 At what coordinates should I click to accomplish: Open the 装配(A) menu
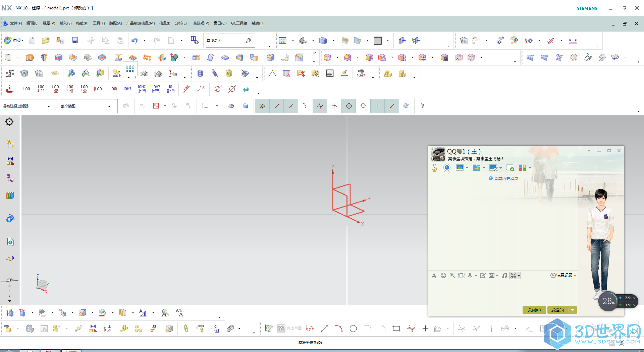click(115, 24)
